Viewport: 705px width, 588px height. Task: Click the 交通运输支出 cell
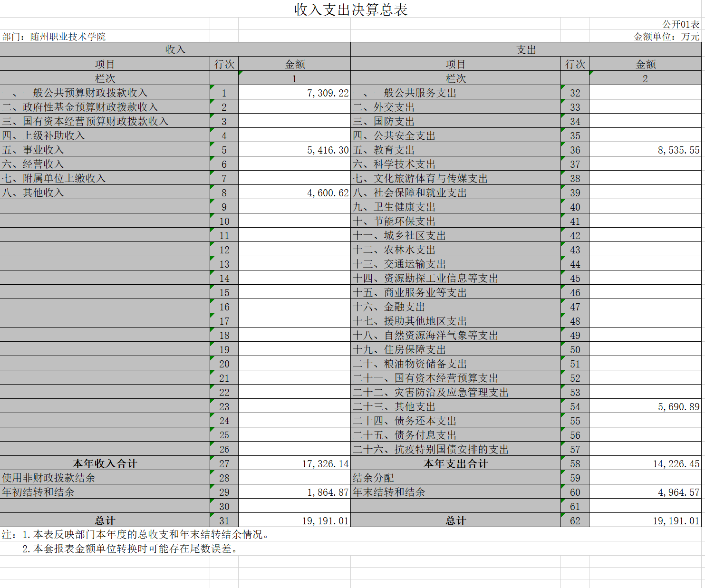[456, 264]
